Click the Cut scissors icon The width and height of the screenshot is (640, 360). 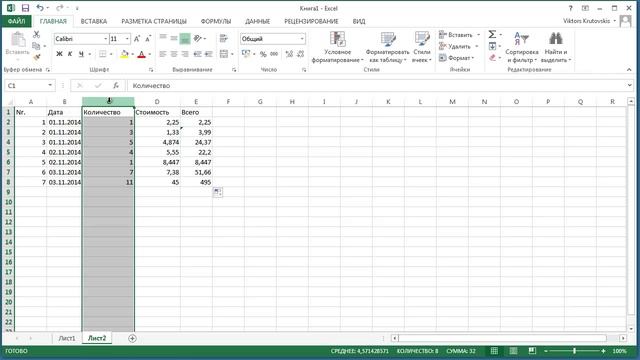(36, 35)
